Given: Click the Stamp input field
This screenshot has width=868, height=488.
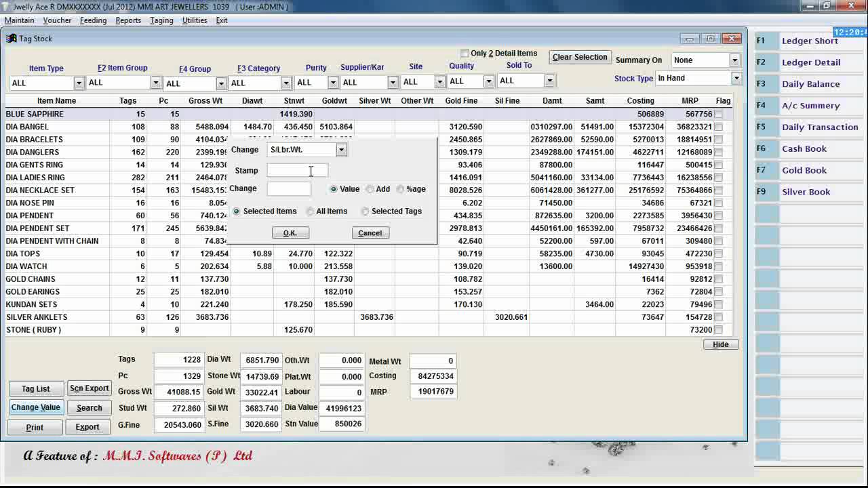Looking at the screenshot, I should tap(298, 171).
